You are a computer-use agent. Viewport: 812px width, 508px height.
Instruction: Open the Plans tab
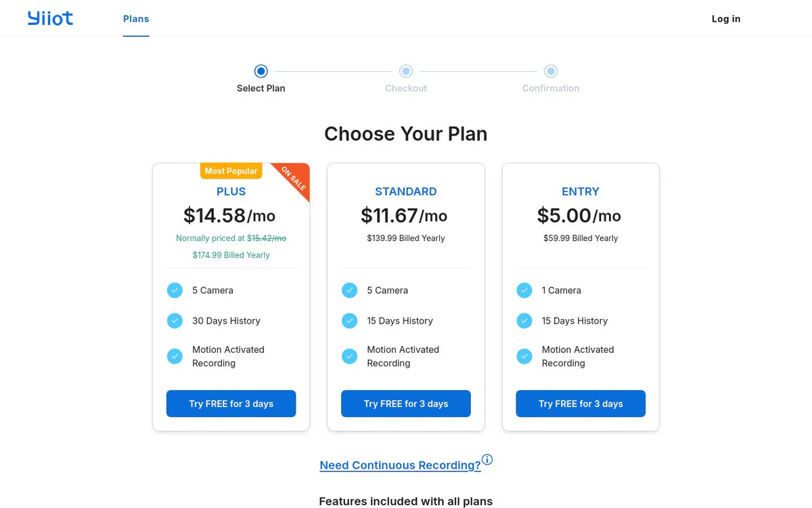coord(136,19)
